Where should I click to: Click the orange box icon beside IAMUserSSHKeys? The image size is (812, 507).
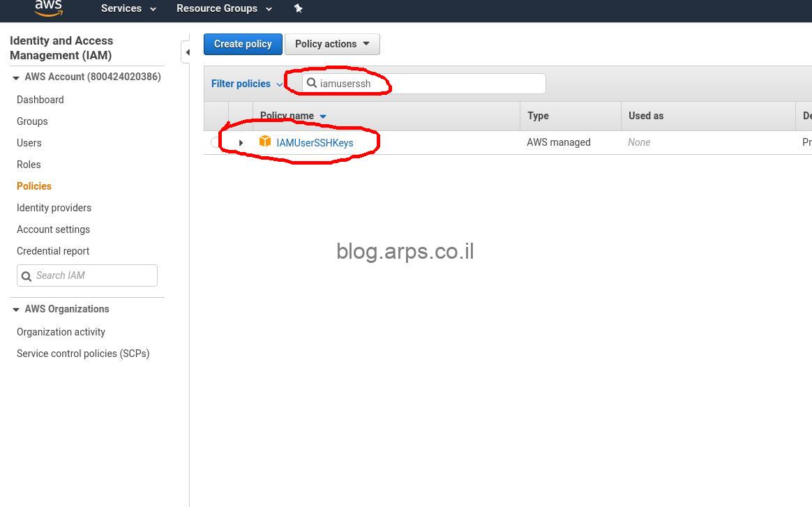(265, 142)
